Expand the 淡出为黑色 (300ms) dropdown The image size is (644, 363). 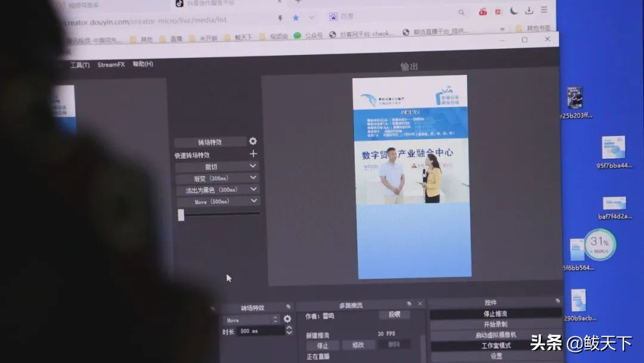[254, 189]
